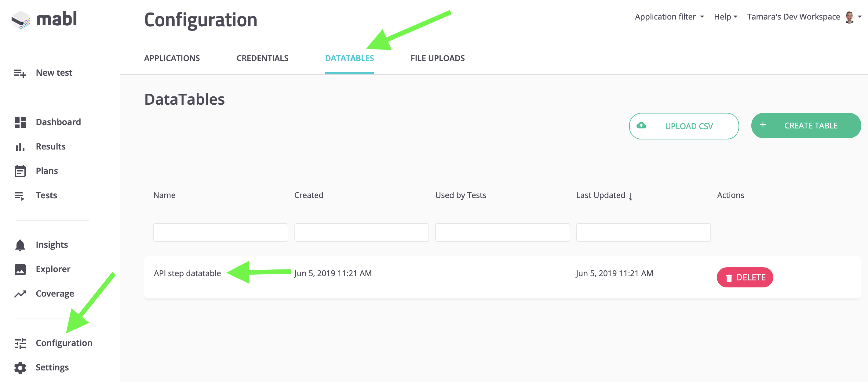
Task: Click the Explorer image icon
Action: (20, 269)
